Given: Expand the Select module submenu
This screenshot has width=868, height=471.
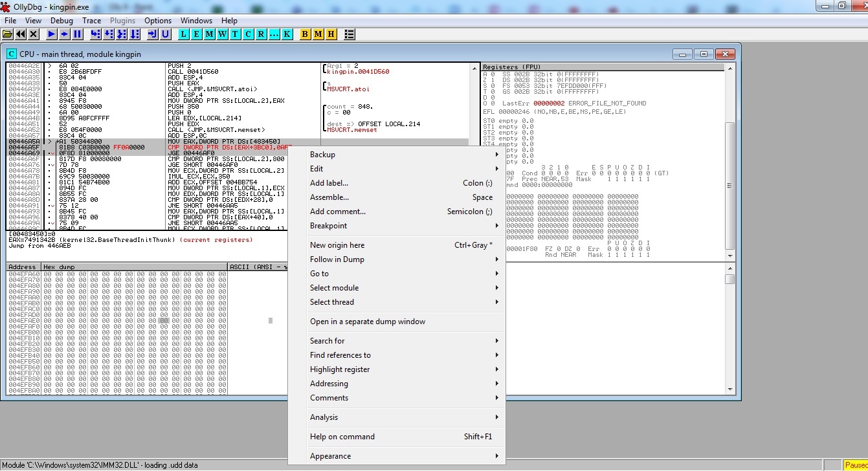Looking at the screenshot, I should [396, 288].
